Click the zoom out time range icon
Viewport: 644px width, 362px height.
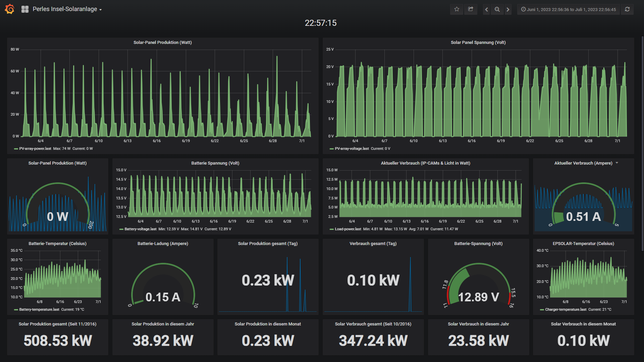[x=497, y=9]
